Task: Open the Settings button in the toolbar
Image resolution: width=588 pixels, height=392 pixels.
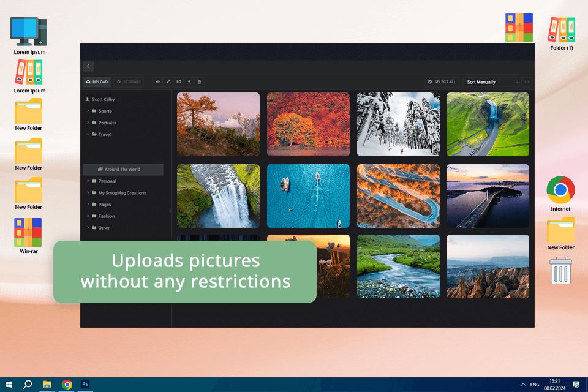Action: click(129, 82)
